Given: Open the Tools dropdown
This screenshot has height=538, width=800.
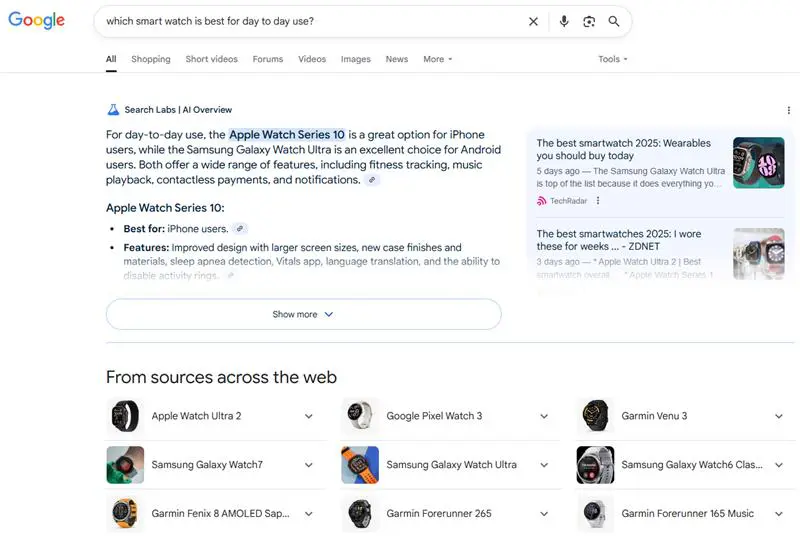Looking at the screenshot, I should (x=613, y=59).
